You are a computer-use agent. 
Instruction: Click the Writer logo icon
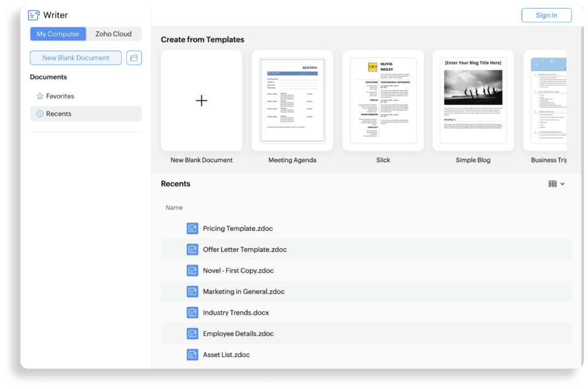[x=34, y=15]
